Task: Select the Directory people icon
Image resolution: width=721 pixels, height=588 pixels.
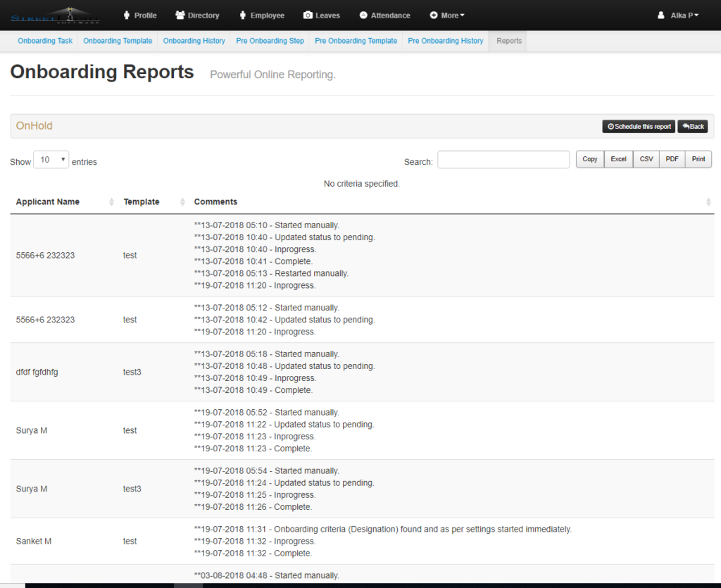Action: [179, 15]
